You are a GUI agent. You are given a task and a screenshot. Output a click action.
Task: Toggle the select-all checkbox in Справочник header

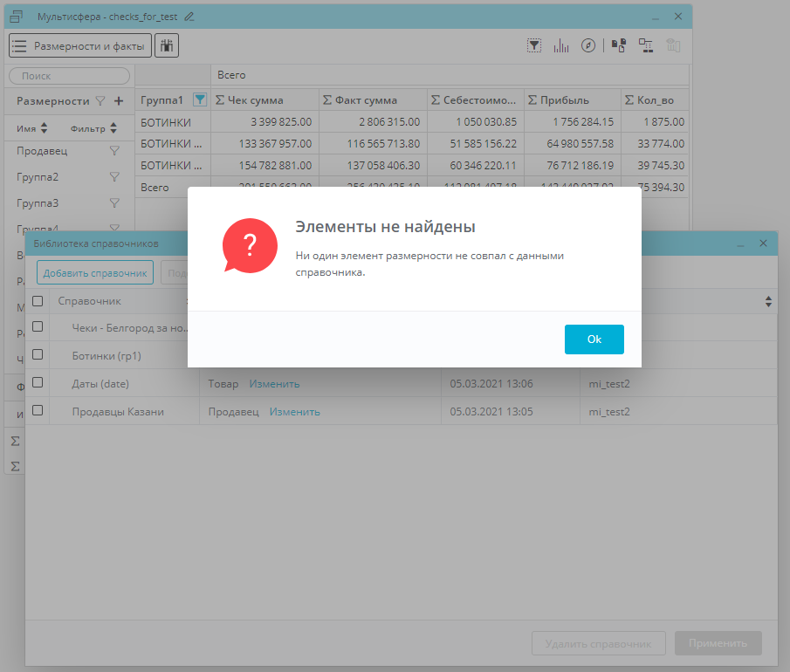[x=38, y=301]
